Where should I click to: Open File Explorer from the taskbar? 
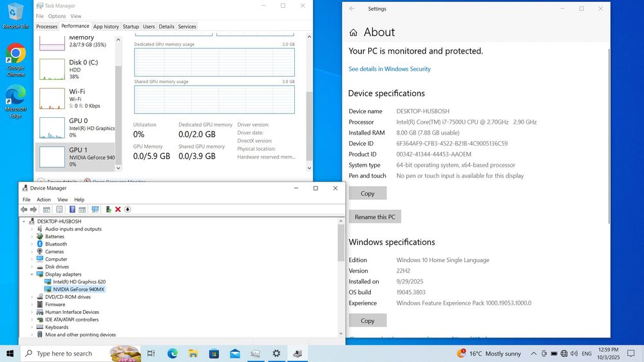coord(193,354)
